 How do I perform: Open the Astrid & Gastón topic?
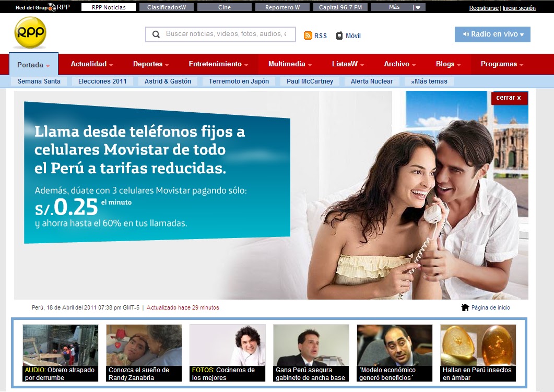[168, 81]
